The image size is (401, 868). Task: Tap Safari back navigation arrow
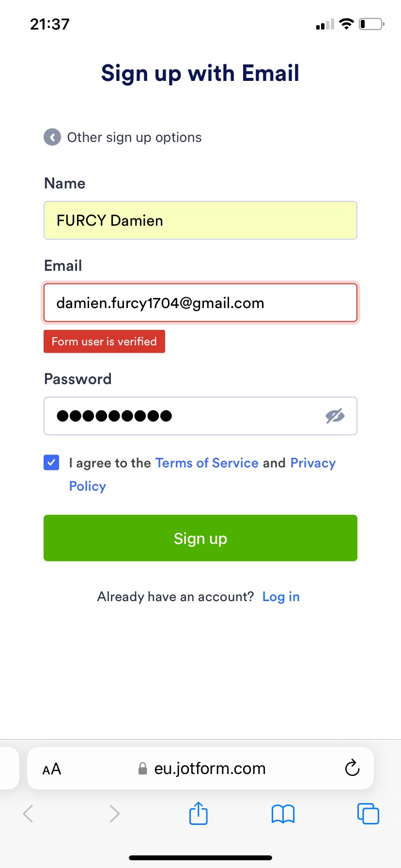click(28, 814)
